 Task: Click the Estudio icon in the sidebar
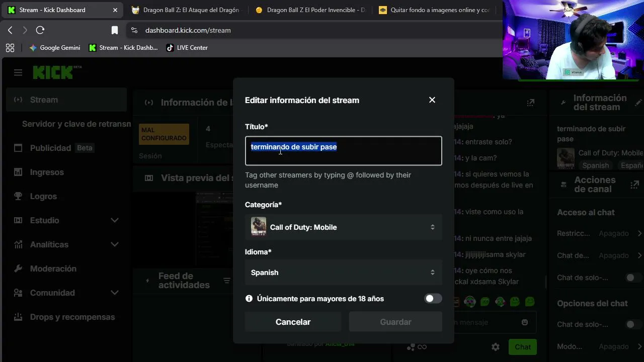pos(18,220)
